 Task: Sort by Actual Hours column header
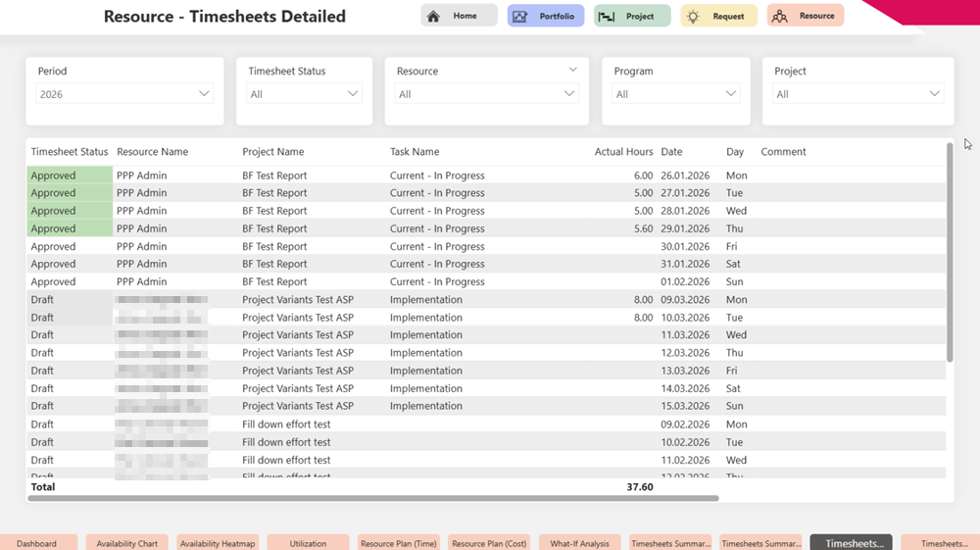point(623,151)
